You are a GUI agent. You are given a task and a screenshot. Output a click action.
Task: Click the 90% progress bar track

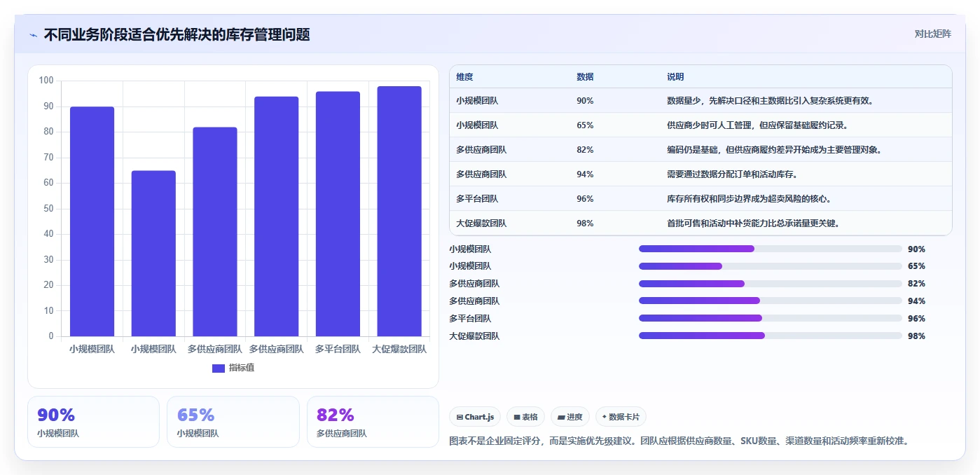click(771, 249)
